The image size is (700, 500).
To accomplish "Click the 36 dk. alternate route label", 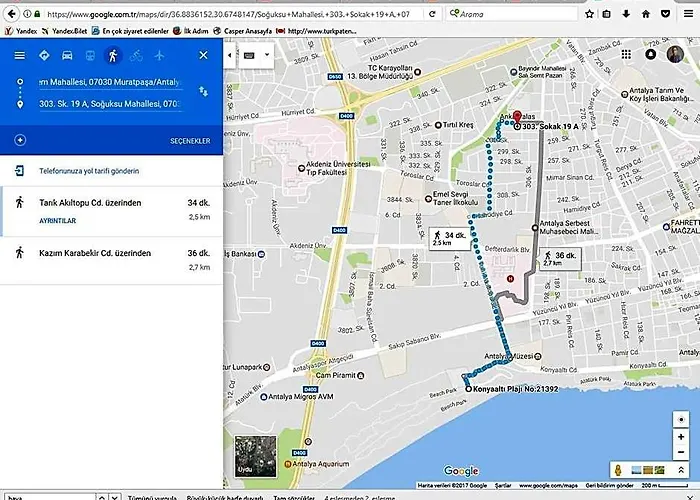I will tap(560, 259).
